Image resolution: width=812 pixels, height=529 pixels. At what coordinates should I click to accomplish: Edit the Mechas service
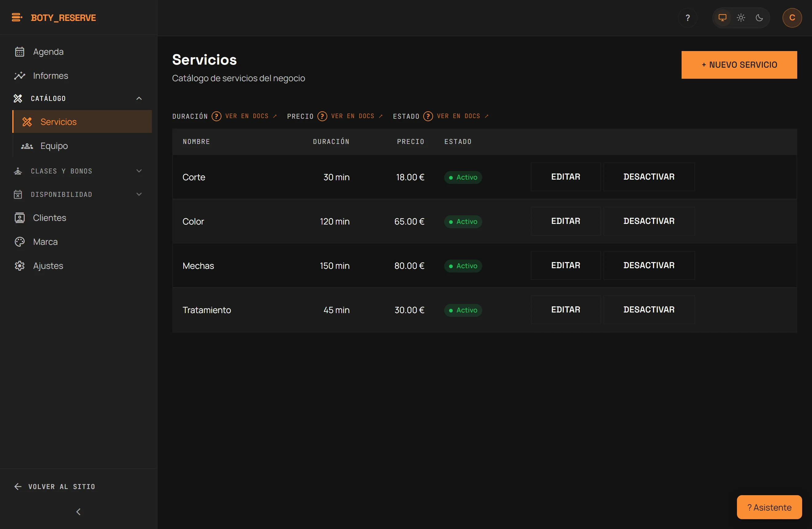coord(566,265)
